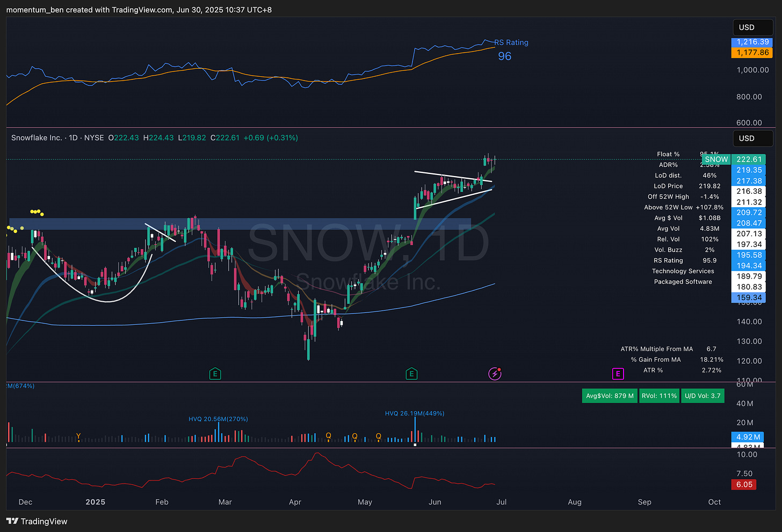Click the pink lightning bolt event icon
Viewport: 782px width, 532px height.
(495, 374)
